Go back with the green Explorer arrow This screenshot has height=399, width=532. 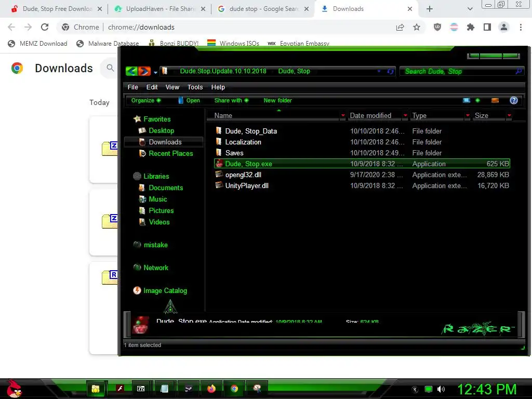coord(131,71)
